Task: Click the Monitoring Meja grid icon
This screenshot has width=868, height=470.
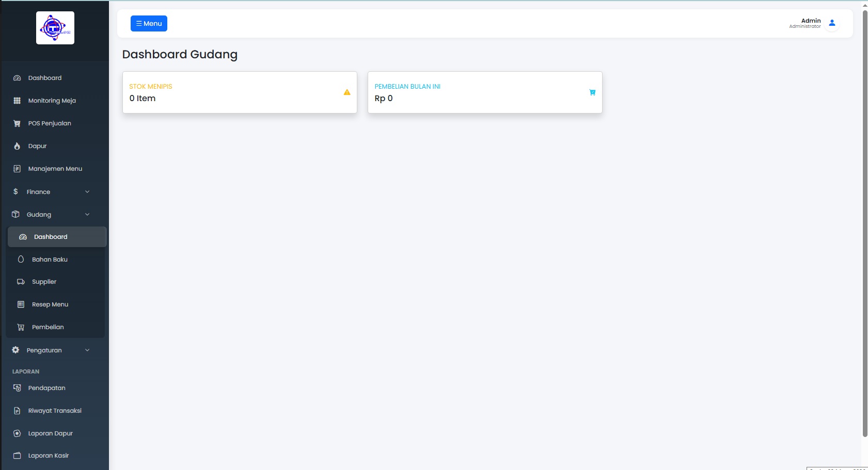Action: point(17,101)
